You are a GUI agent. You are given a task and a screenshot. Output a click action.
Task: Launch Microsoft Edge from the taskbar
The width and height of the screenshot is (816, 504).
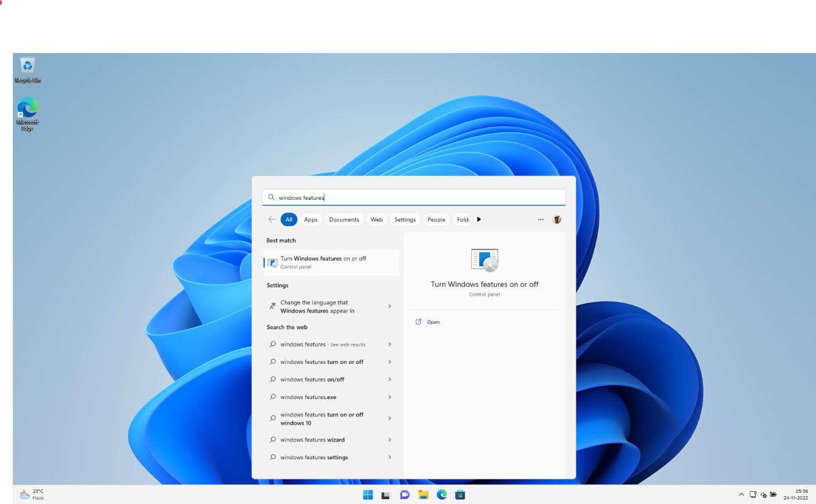[x=442, y=495]
